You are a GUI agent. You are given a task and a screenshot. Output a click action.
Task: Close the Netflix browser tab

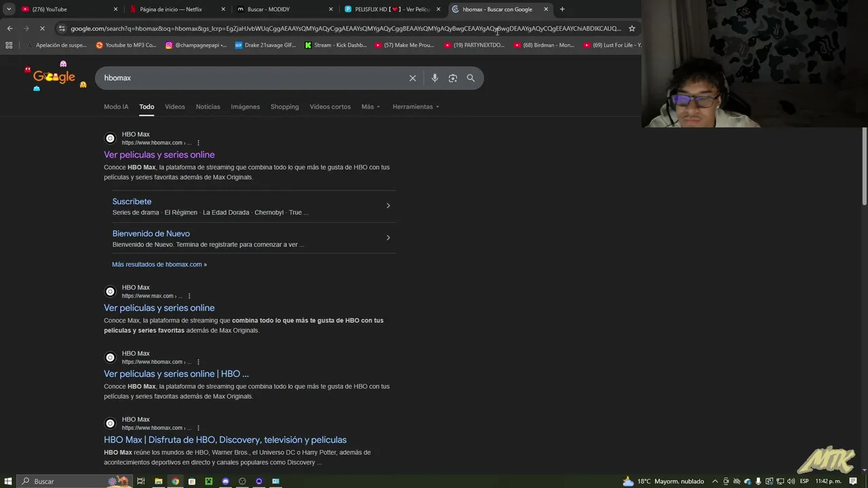coord(223,9)
